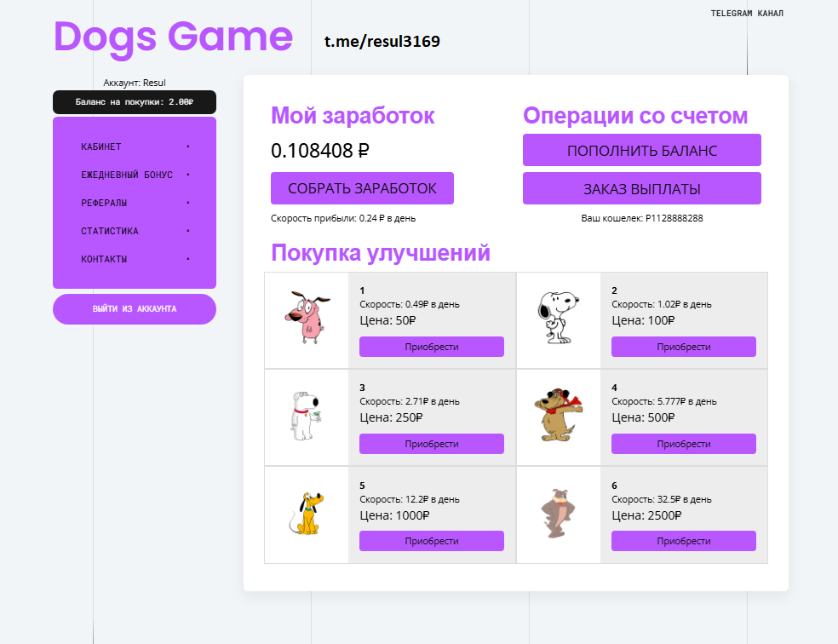Image resolution: width=838 pixels, height=644 pixels.
Task: Click the Brian white dog image in card 3
Action: [x=306, y=416]
